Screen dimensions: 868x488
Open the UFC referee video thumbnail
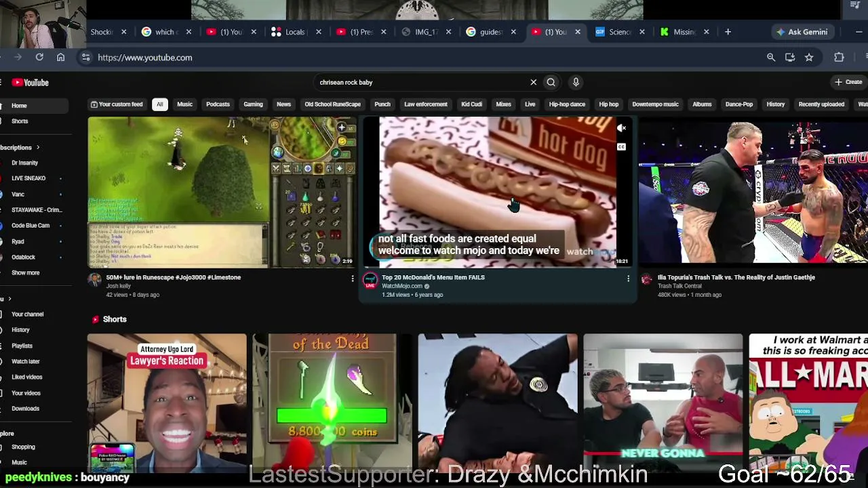[x=753, y=192]
